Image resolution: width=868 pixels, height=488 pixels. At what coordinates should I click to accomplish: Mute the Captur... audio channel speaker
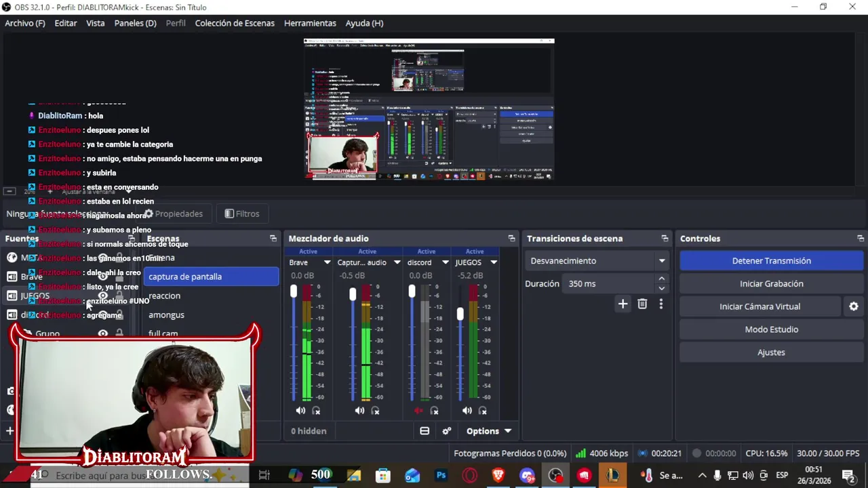point(359,411)
